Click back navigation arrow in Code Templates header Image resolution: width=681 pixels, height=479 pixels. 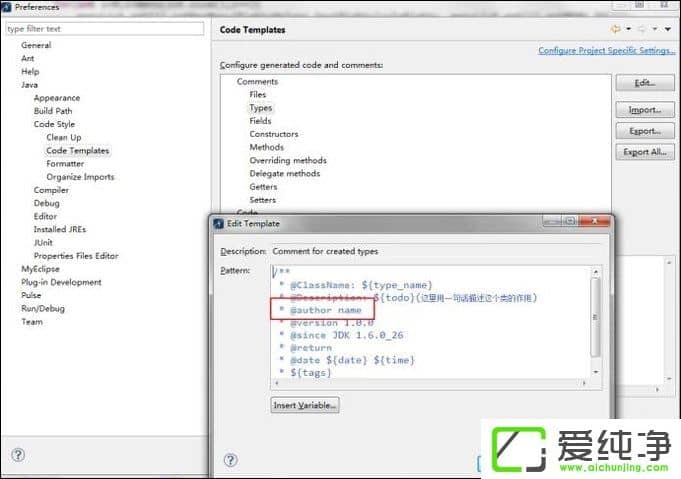615,29
